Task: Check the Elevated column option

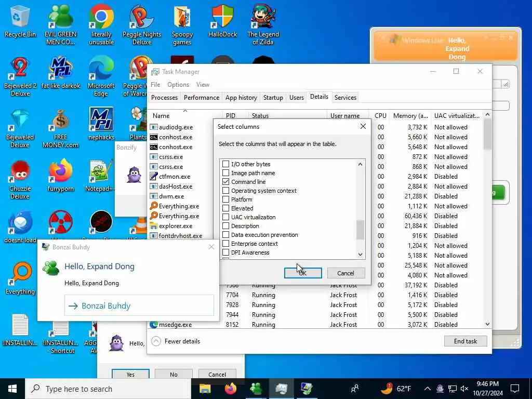Action: (x=225, y=208)
